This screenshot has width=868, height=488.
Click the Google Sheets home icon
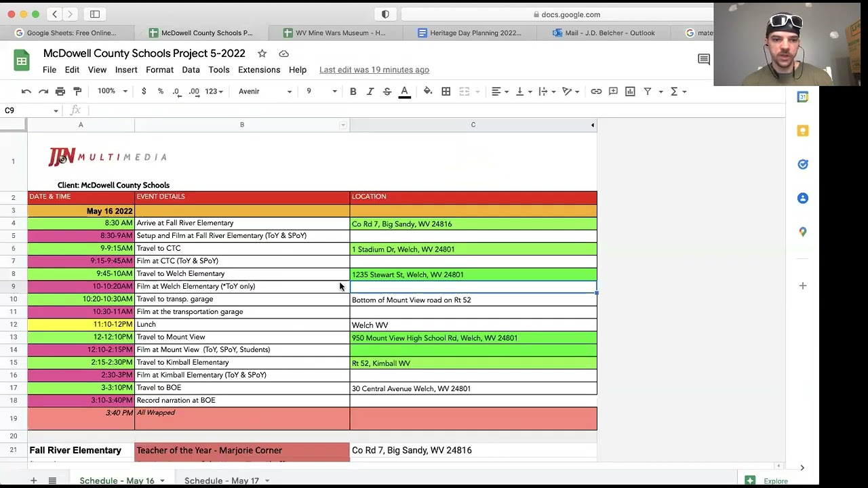point(22,61)
